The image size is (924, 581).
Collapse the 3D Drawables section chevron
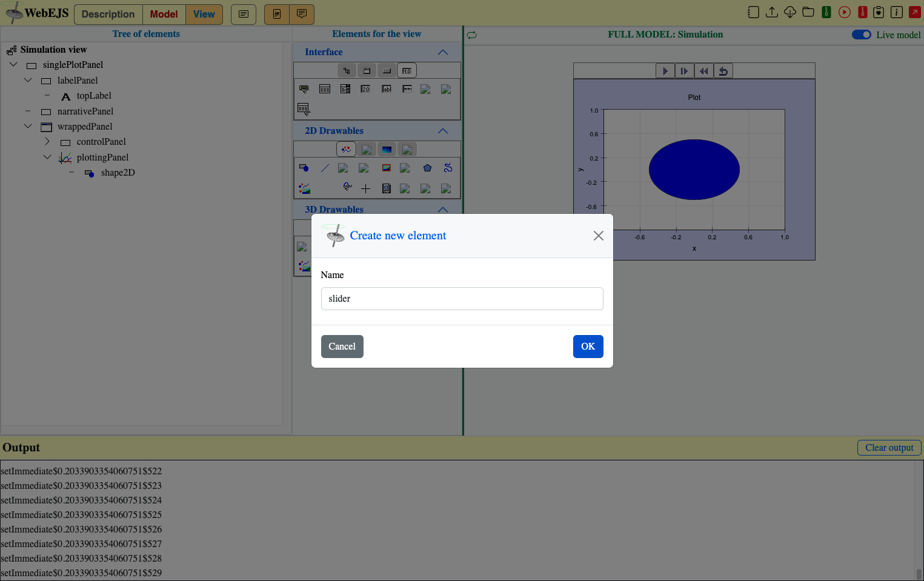click(443, 209)
